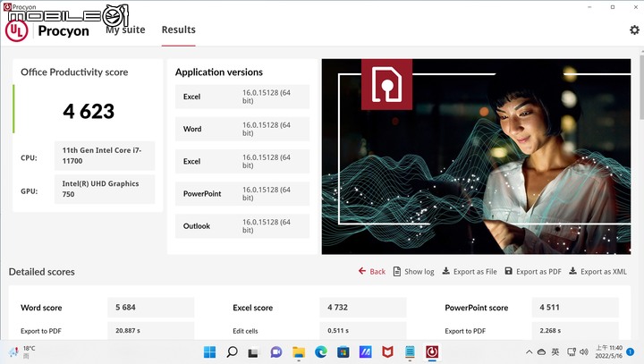Open the blue slanted-lines taskbar app
644x364 pixels.
click(365, 352)
